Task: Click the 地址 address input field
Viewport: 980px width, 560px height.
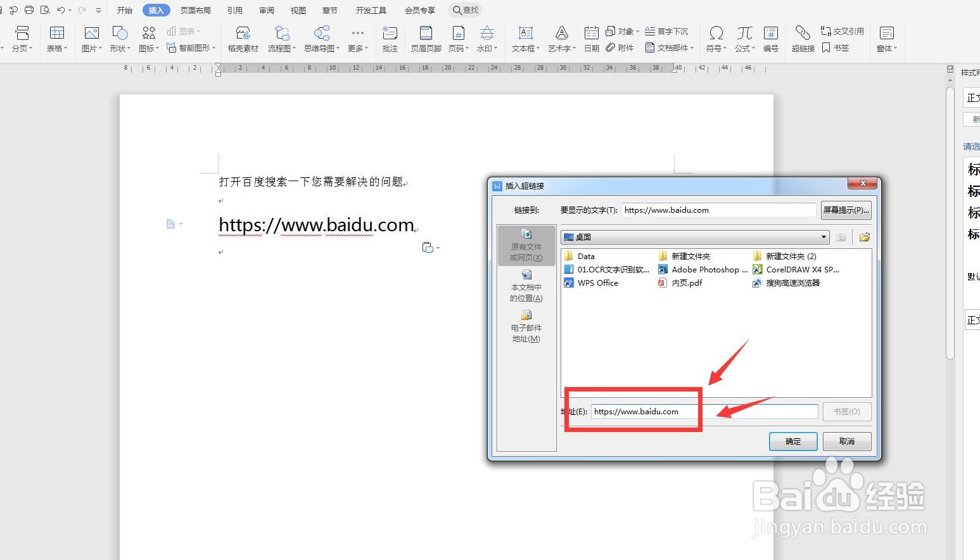Action: [x=704, y=412]
